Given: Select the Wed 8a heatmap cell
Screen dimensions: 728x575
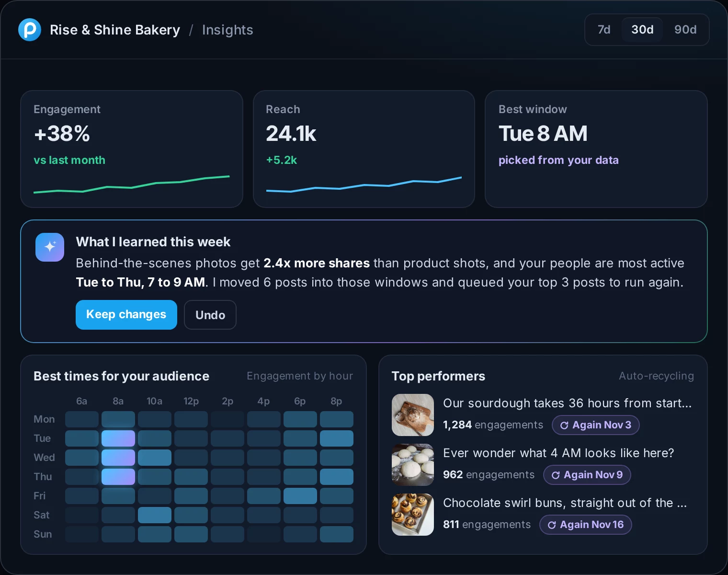Looking at the screenshot, I should coord(118,458).
